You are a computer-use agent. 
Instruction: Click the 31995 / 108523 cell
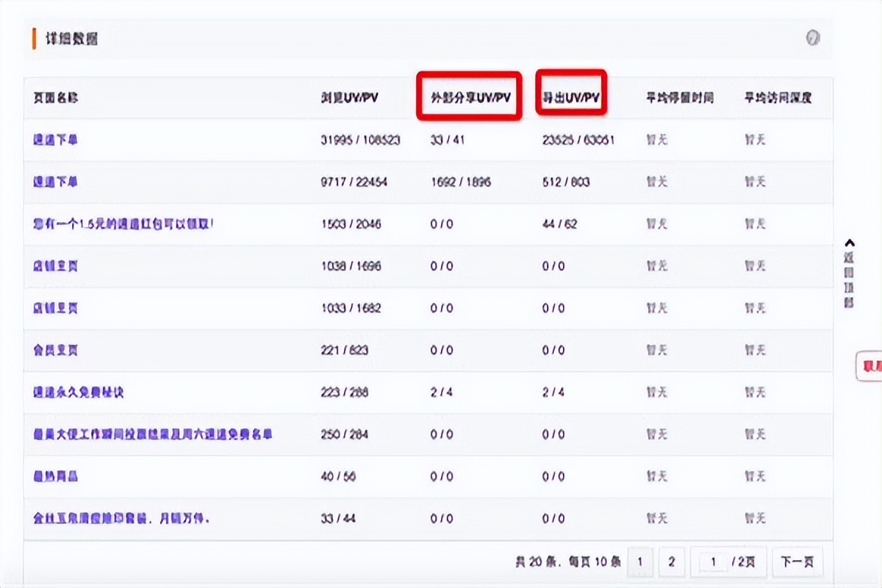pyautogui.click(x=360, y=140)
